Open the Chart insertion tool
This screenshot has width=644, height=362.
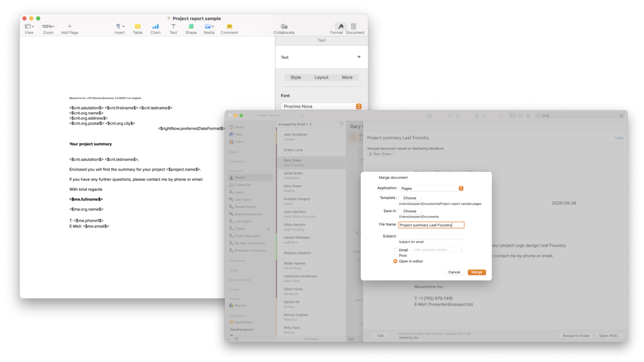(x=155, y=26)
